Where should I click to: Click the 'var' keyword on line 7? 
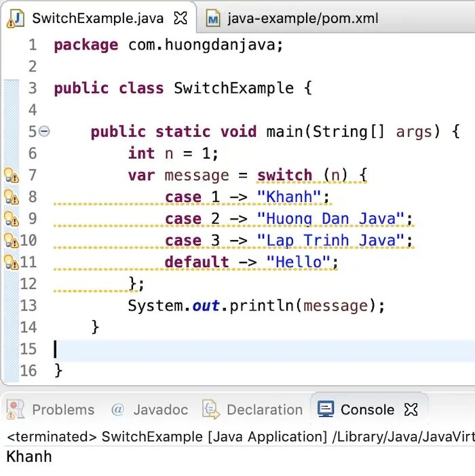(x=142, y=176)
